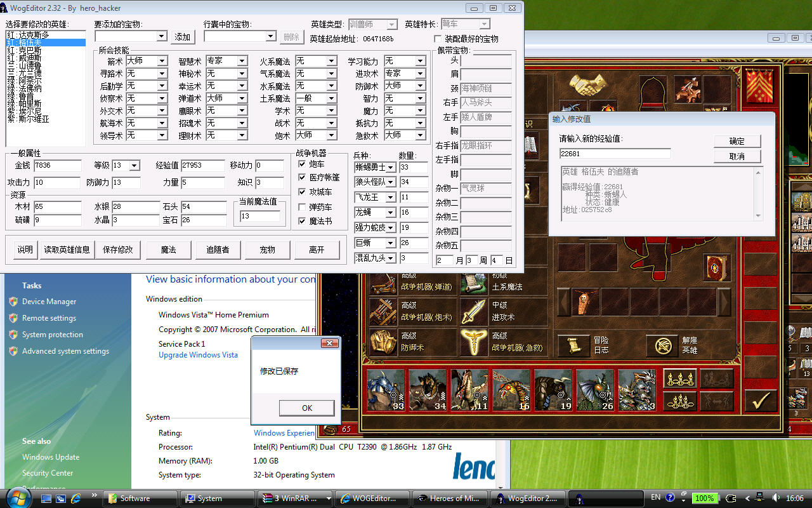Click 确定 in the experience dialog
This screenshot has width=812, height=508.
[737, 141]
